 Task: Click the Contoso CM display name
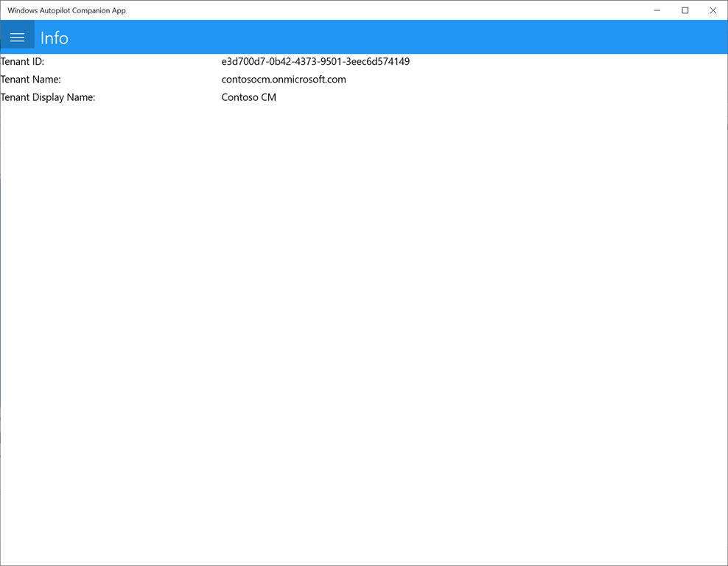(248, 97)
